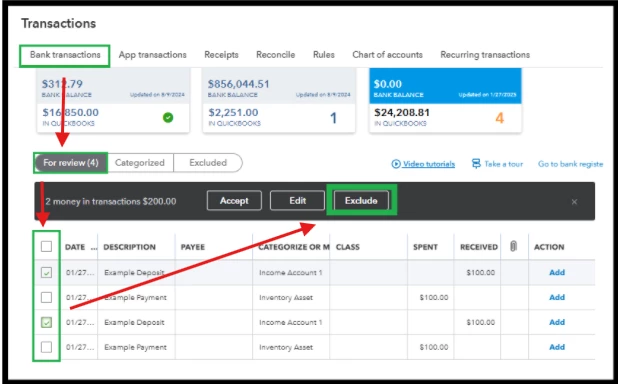Open the Go to bank register link
The width and height of the screenshot is (618, 384).
[570, 164]
